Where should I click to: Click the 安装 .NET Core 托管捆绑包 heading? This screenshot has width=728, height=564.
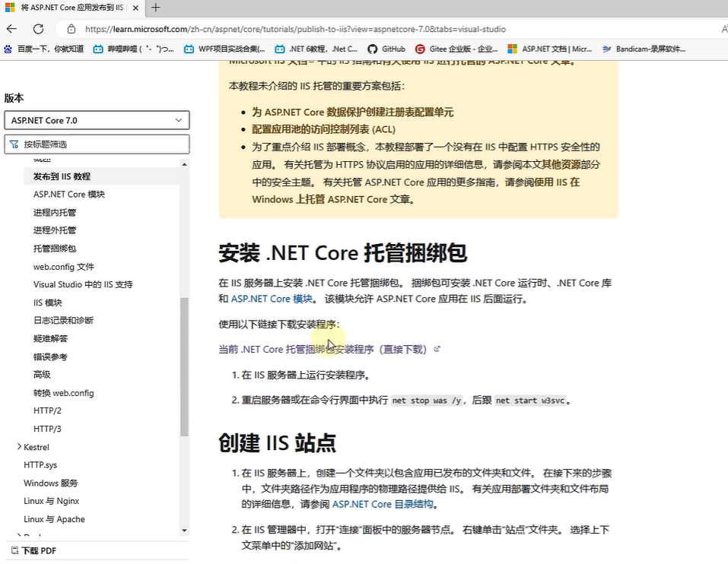click(x=342, y=253)
